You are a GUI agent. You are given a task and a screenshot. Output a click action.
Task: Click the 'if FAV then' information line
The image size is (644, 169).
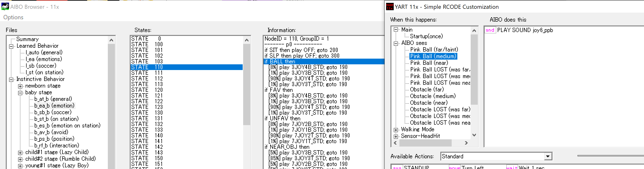(279, 90)
